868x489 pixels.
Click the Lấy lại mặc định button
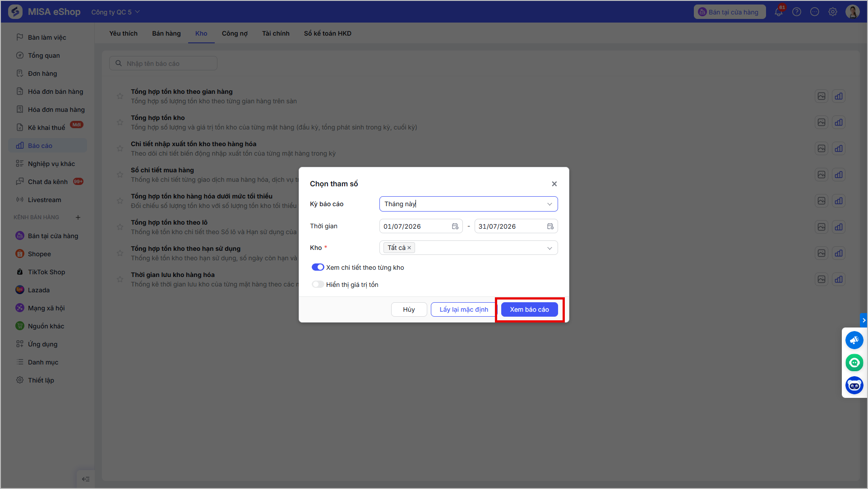click(464, 309)
